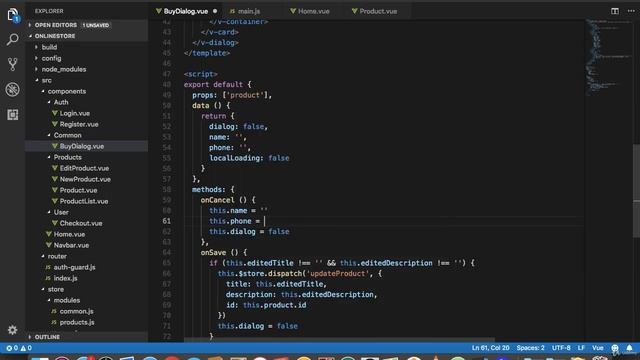Screen dimensions: 640x360
Task: Expand the node_modules folder
Action: point(87,69)
